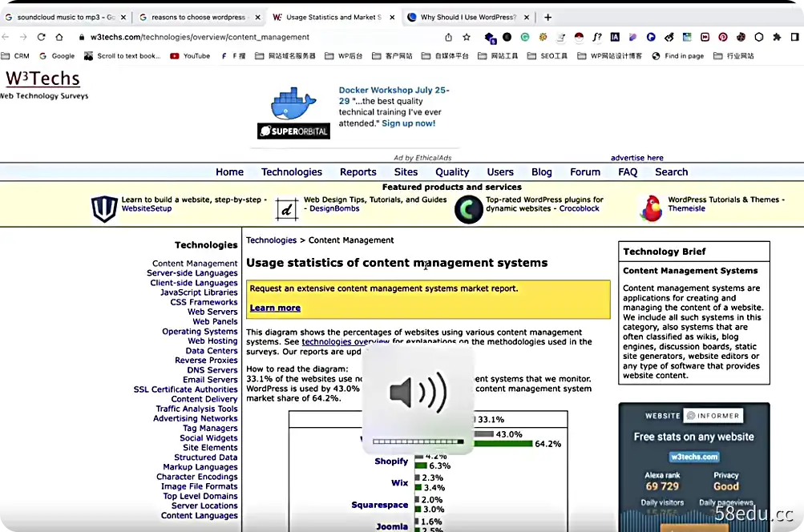
Task: Open the SEO工具 bookmark folder
Action: tap(547, 56)
